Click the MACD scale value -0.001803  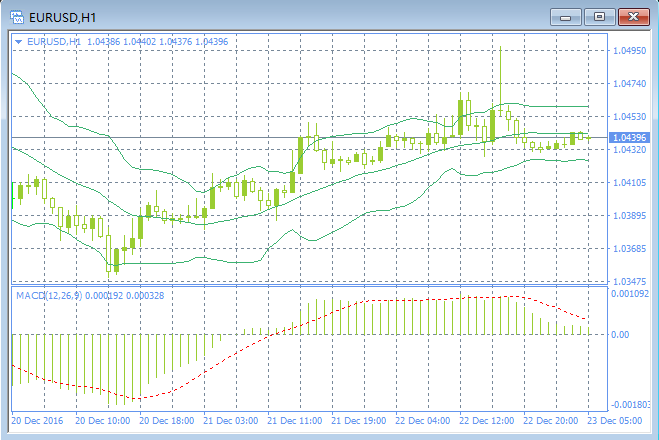pos(630,405)
